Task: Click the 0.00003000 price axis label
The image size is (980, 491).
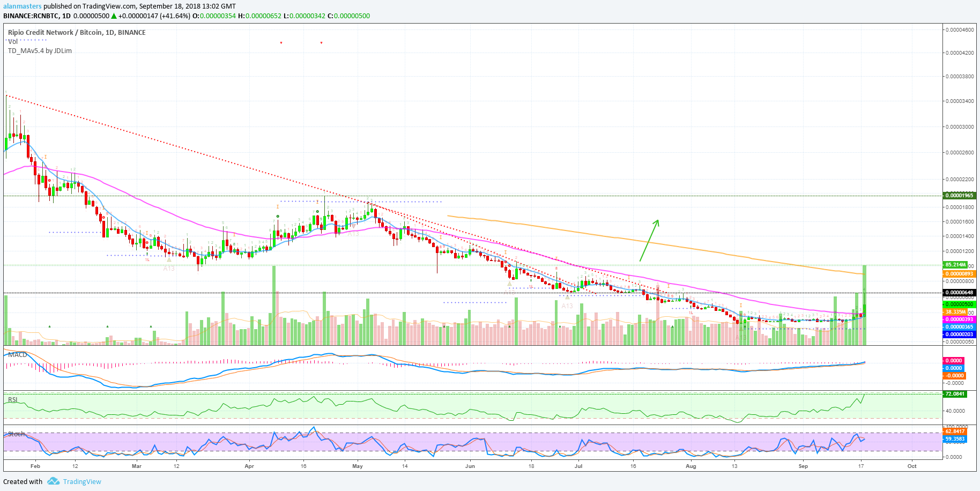Action: [x=960, y=127]
